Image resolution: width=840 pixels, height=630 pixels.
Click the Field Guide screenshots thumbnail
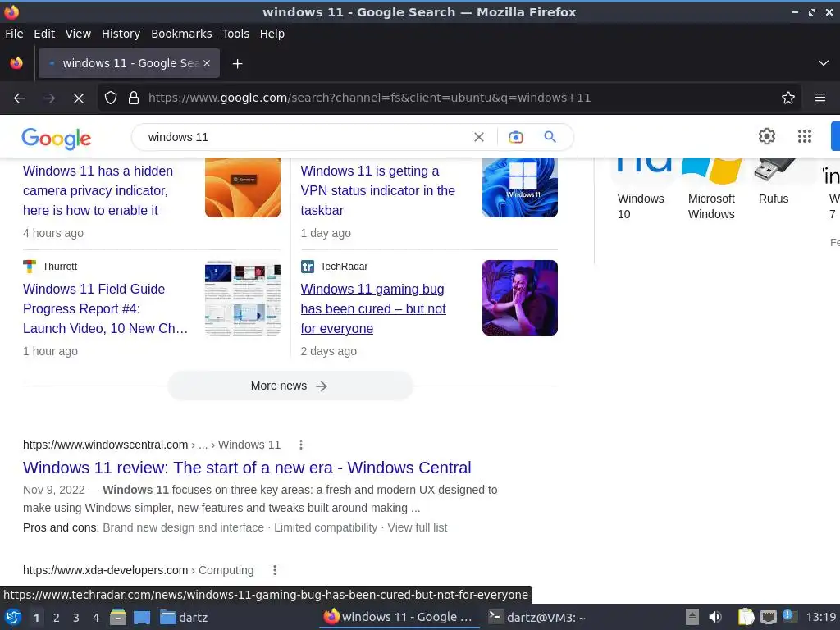click(x=243, y=298)
